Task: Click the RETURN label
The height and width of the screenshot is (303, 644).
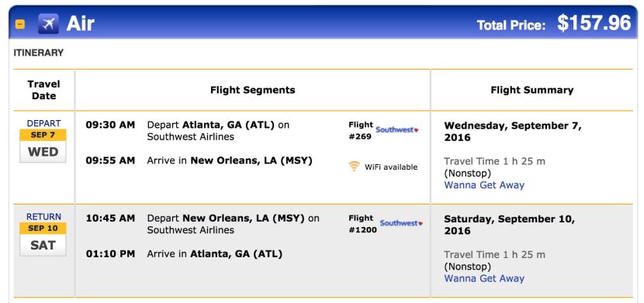Action: point(43,217)
